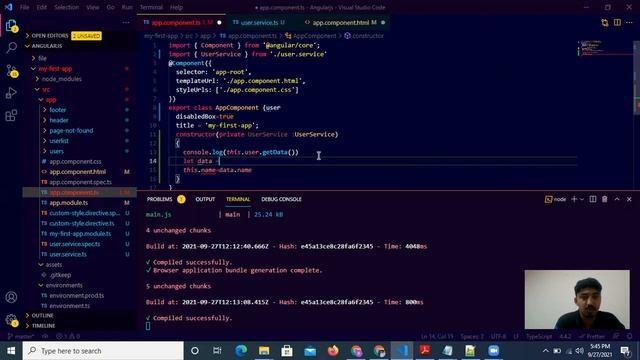640x360 pixels.
Task: Close the terminal panel
Action: (x=629, y=199)
